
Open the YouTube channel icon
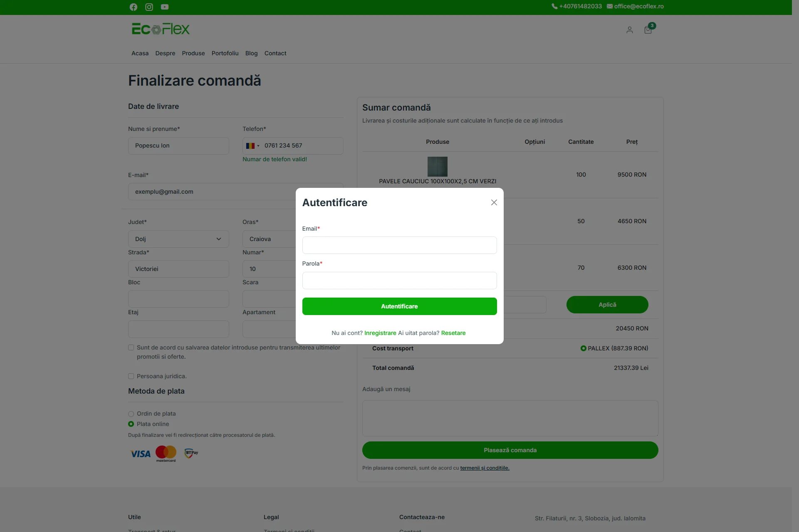tap(165, 7)
